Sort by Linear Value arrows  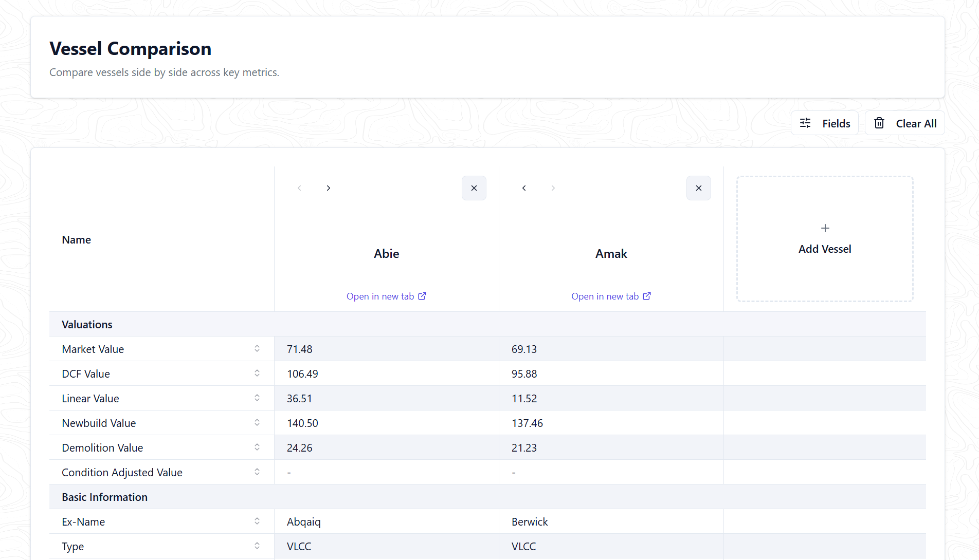click(257, 398)
